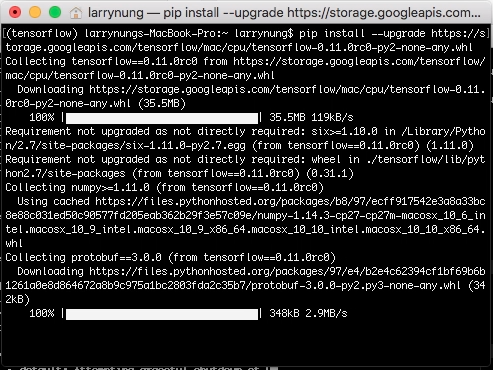493x370 pixels.
Task: Click the 'wheel' requirement not upgraded line
Action: coord(245,167)
